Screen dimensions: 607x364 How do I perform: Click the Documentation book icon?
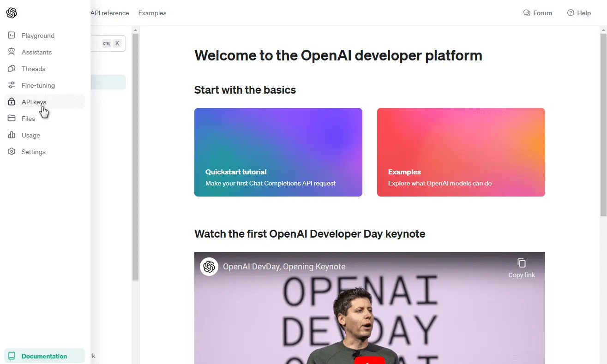(x=12, y=356)
